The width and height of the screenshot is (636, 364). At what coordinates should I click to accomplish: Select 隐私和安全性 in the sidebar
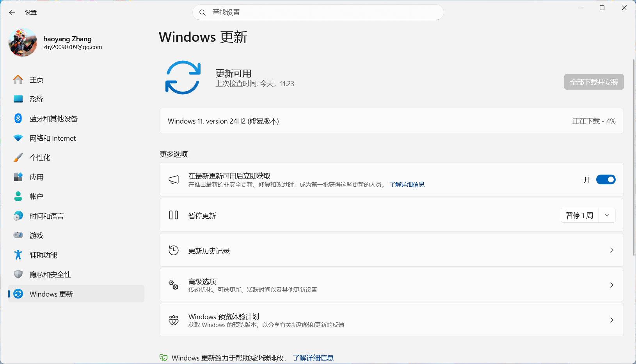coord(76,274)
